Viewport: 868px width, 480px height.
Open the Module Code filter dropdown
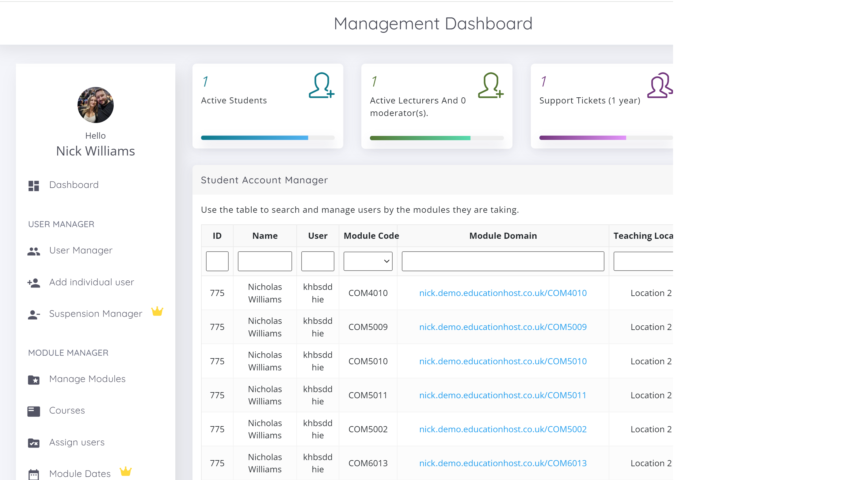point(367,261)
